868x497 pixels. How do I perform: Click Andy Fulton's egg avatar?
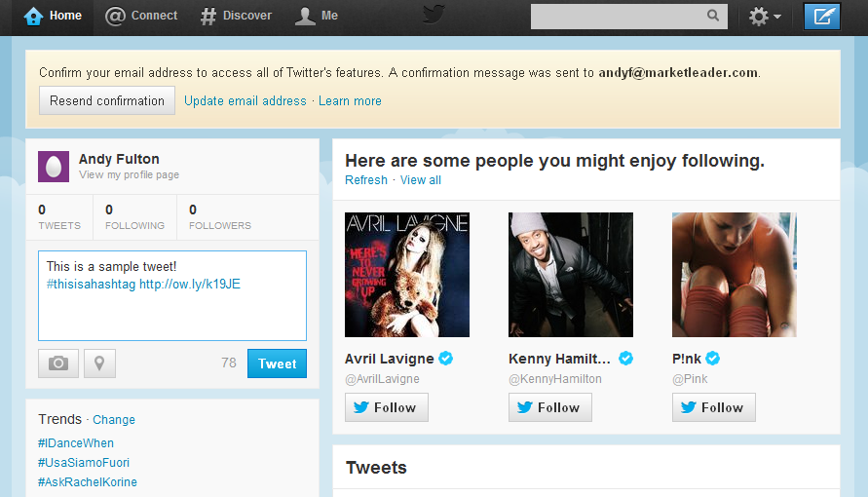coord(54,167)
